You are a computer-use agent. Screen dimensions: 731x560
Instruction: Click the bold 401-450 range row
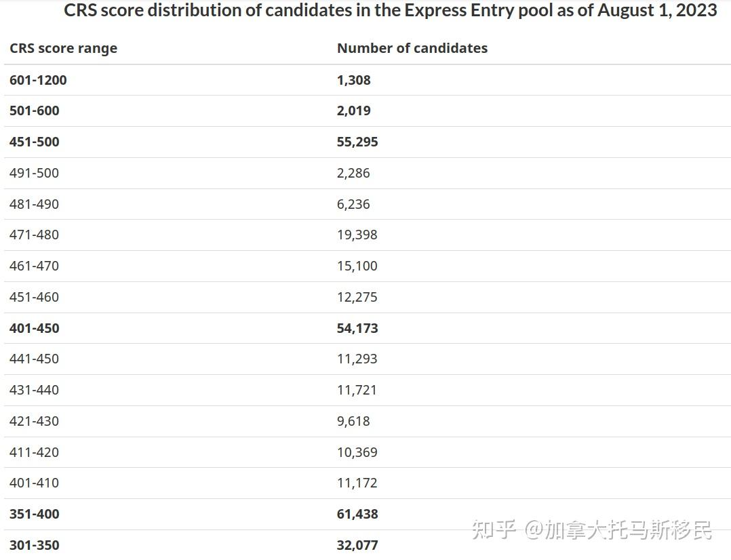34,328
